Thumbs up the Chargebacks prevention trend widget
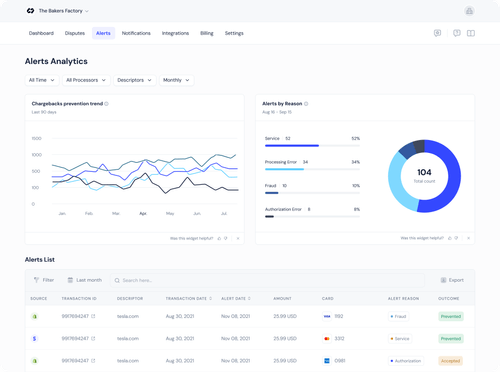The width and height of the screenshot is (500, 372). 219,238
